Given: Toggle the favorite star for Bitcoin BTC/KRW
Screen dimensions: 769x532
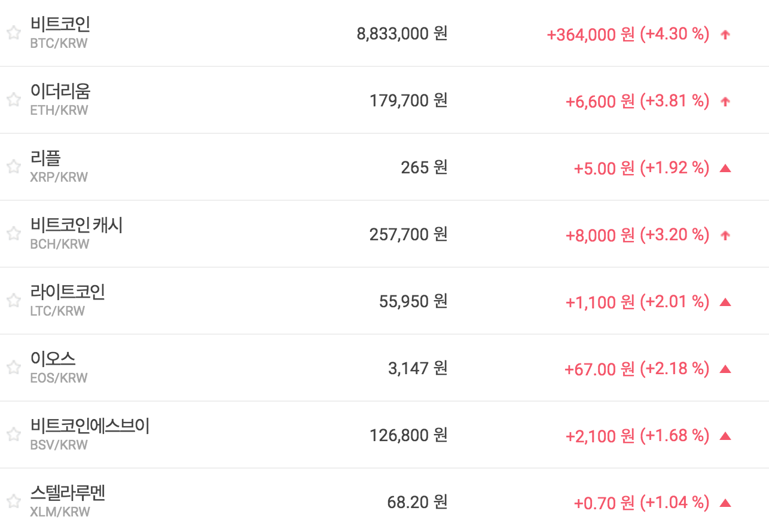Looking at the screenshot, I should 14,33.
